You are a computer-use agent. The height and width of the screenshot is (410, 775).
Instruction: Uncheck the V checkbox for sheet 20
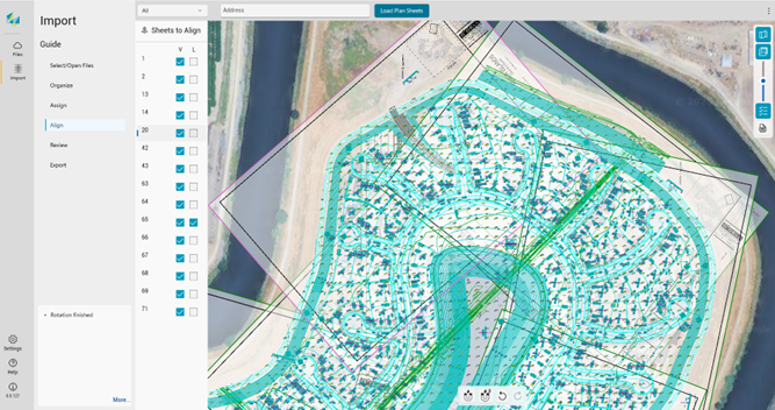(x=180, y=133)
